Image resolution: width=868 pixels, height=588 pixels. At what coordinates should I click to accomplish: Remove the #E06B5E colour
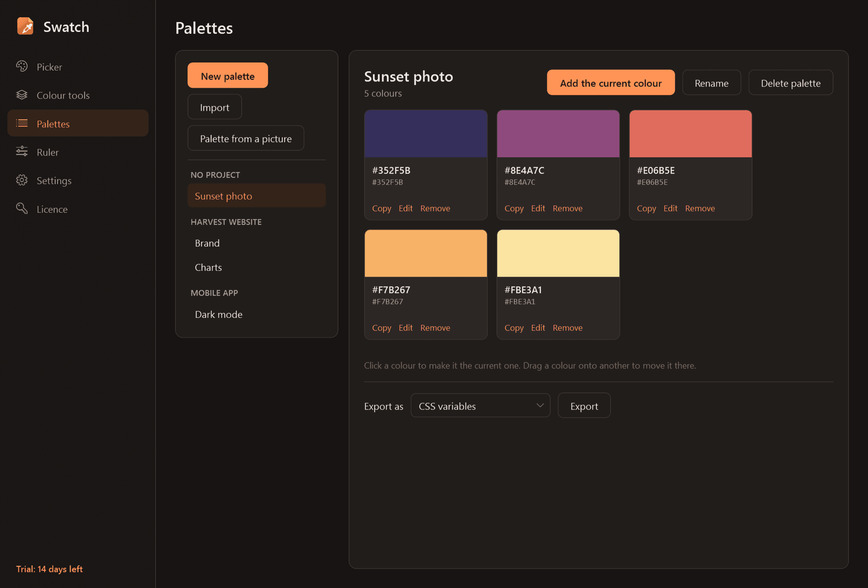click(700, 208)
